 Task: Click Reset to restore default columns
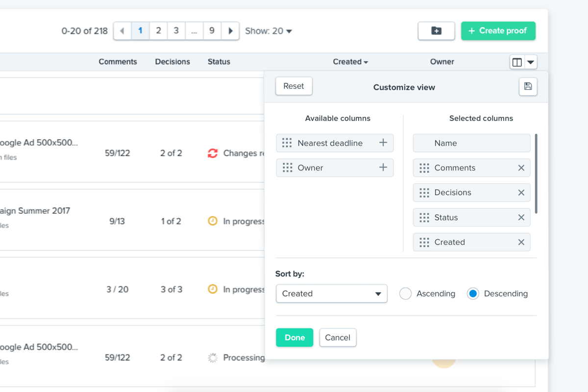pos(294,86)
